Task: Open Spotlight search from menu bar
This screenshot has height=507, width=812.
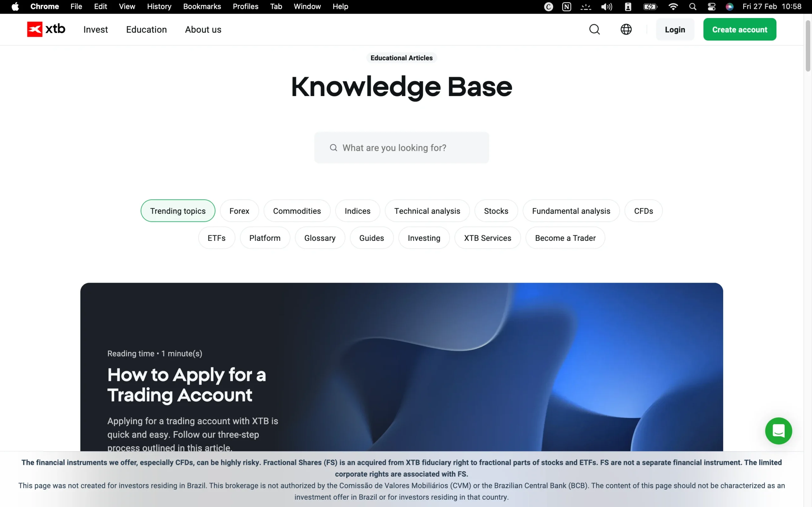Action: (x=692, y=6)
